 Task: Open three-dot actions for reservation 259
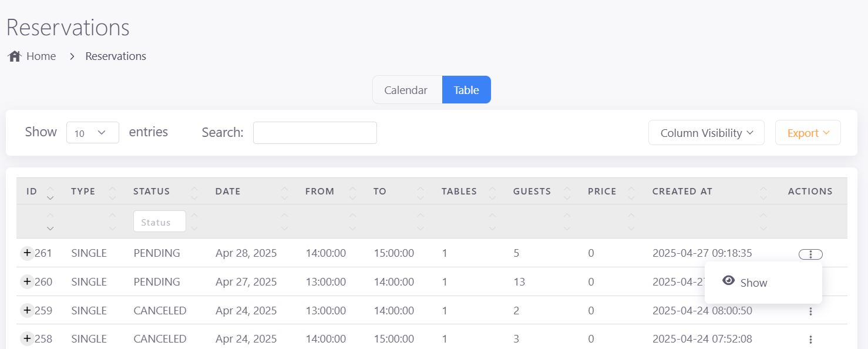click(810, 311)
